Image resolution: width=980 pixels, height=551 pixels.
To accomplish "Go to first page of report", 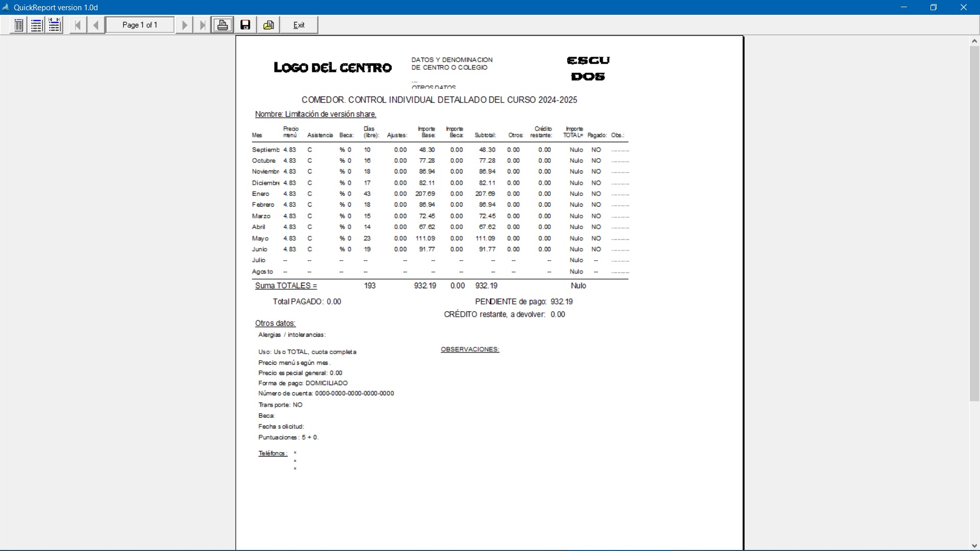I will point(78,25).
